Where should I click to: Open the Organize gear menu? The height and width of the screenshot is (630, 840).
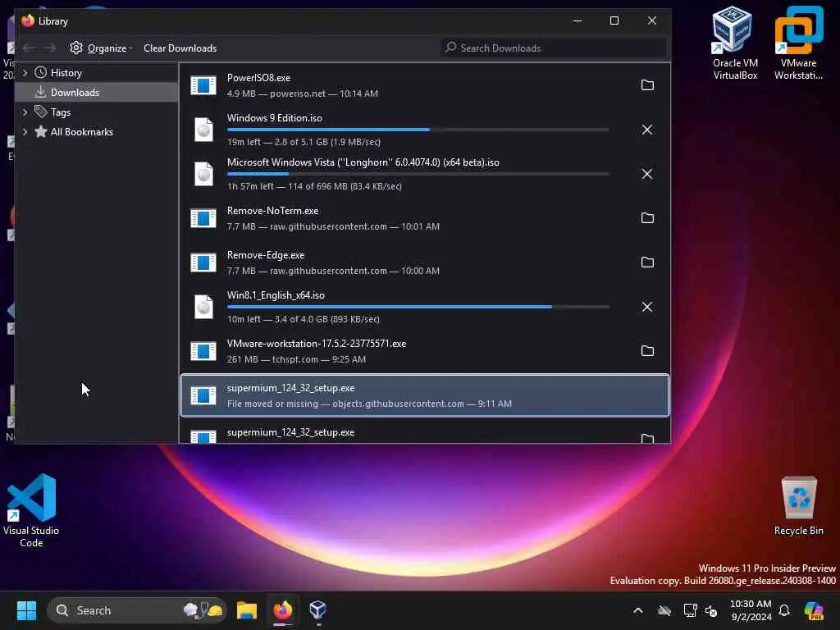(101, 48)
